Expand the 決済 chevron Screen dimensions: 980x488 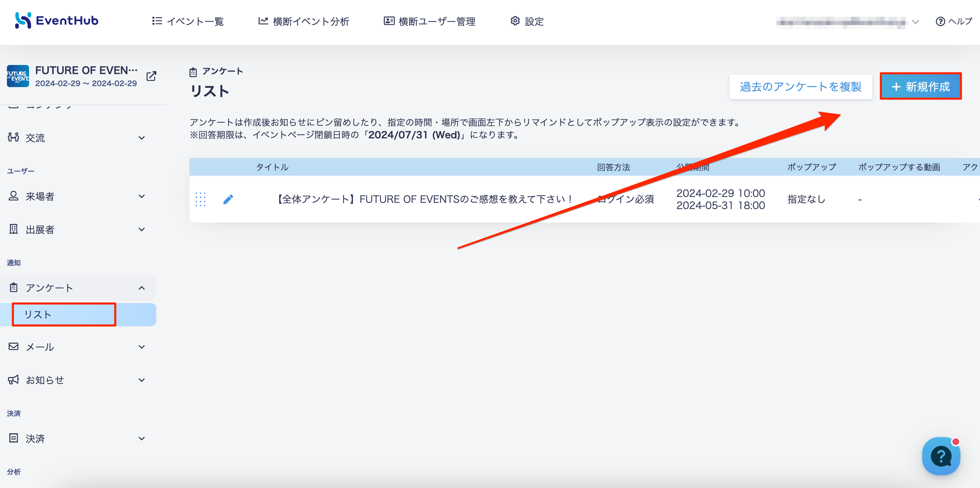[x=141, y=439]
